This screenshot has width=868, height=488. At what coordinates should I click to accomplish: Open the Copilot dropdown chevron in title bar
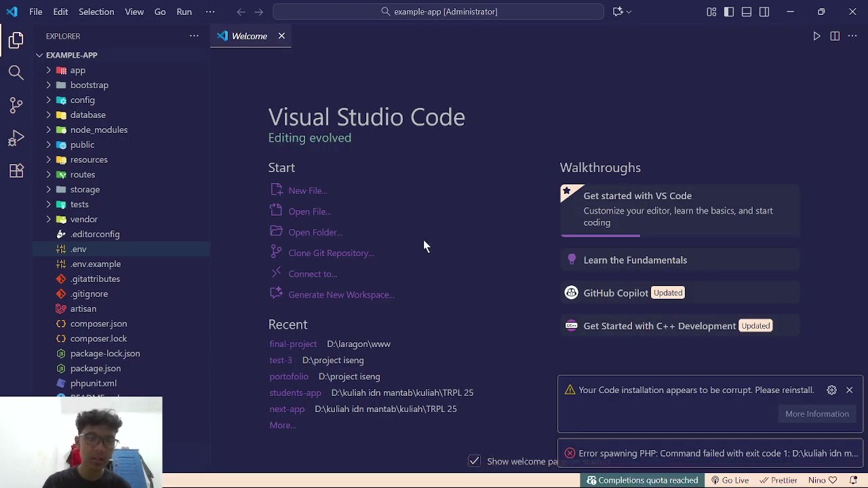click(629, 12)
